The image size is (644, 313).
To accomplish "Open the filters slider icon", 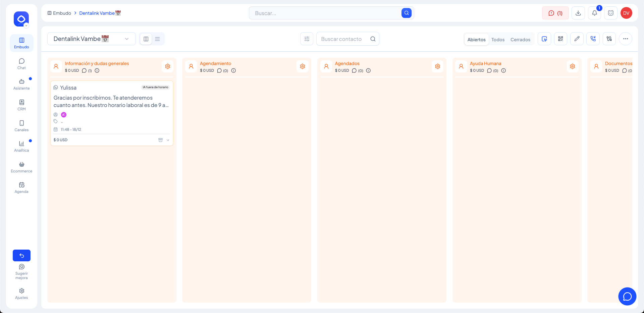I will tap(307, 39).
